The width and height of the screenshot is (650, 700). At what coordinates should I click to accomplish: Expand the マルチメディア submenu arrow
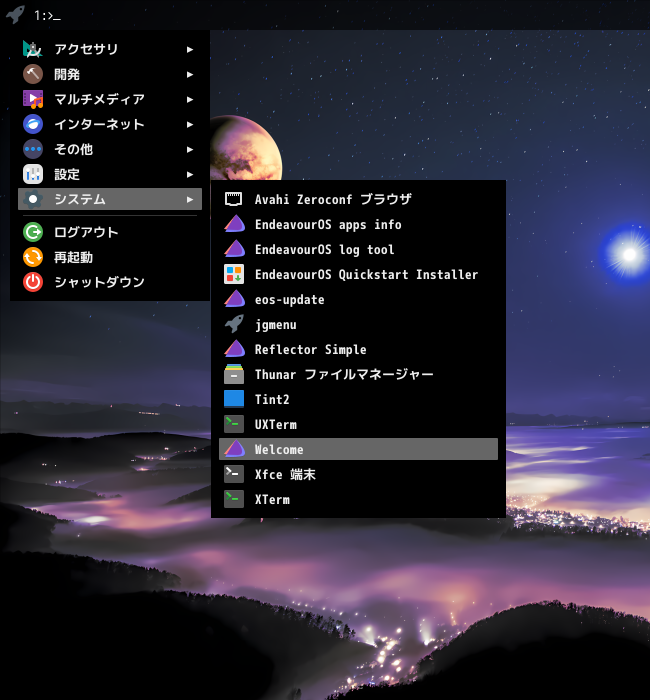190,99
